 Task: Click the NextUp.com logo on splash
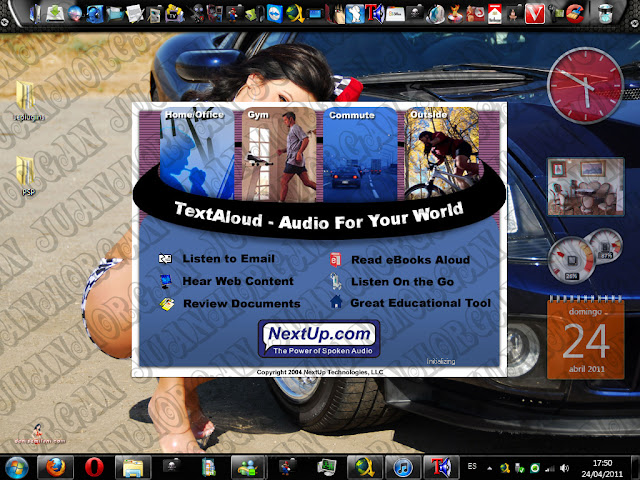[x=319, y=339]
